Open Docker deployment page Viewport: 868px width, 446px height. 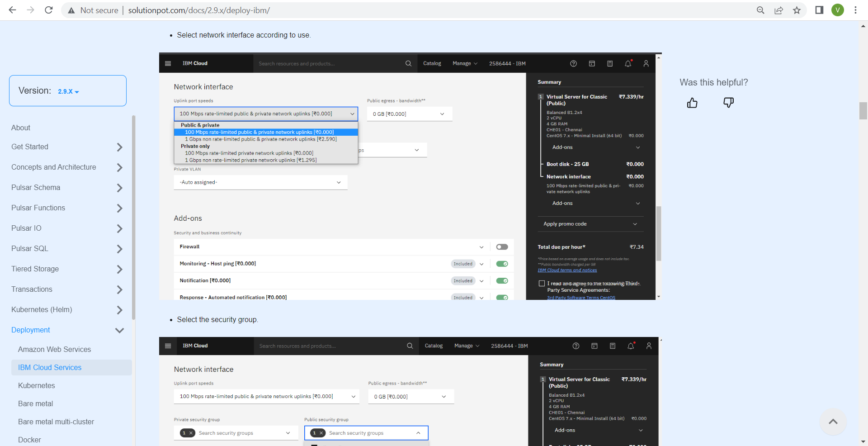[29, 440]
